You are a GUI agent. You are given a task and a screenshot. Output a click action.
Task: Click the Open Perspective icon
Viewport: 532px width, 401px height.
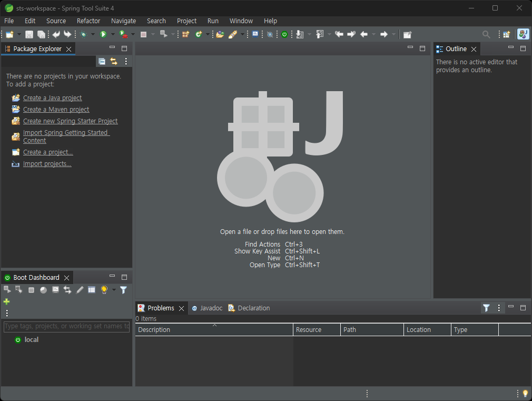[x=507, y=34]
